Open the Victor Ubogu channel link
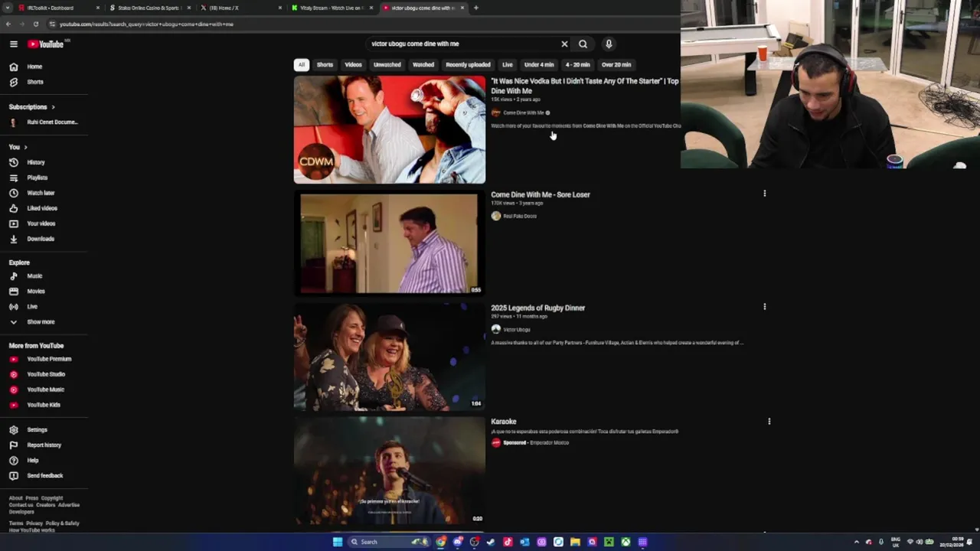The height and width of the screenshot is (551, 980). (x=517, y=330)
